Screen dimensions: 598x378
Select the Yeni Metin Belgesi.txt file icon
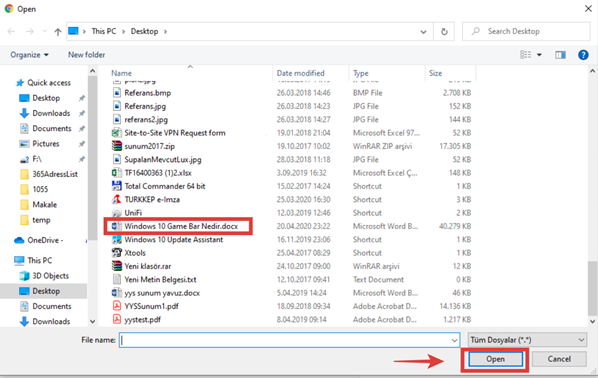[117, 280]
